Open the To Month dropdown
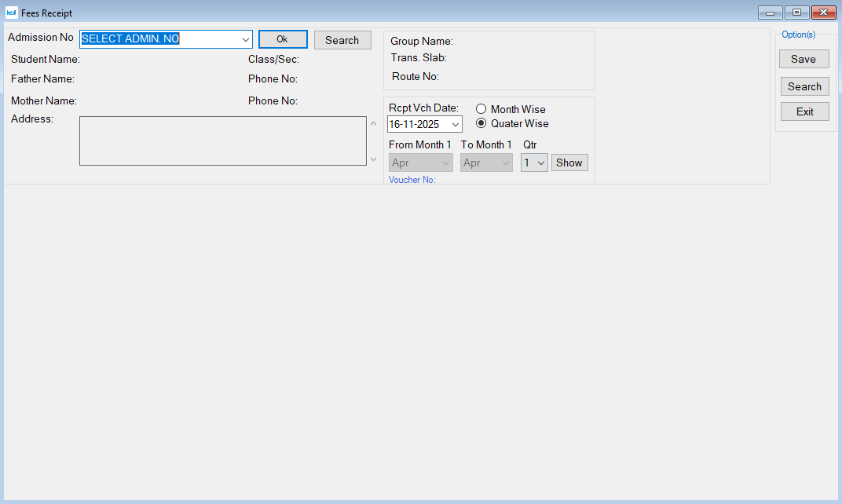The width and height of the screenshot is (842, 504). point(506,163)
